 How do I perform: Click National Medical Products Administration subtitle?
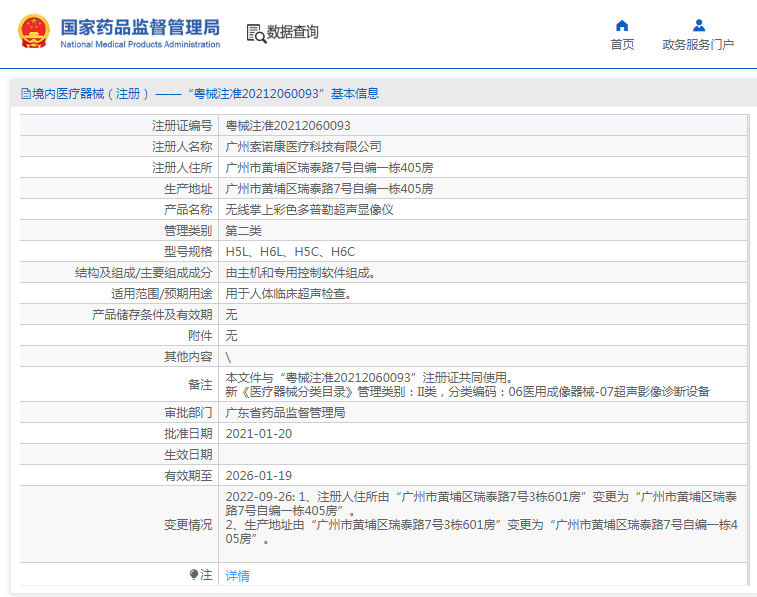140,44
